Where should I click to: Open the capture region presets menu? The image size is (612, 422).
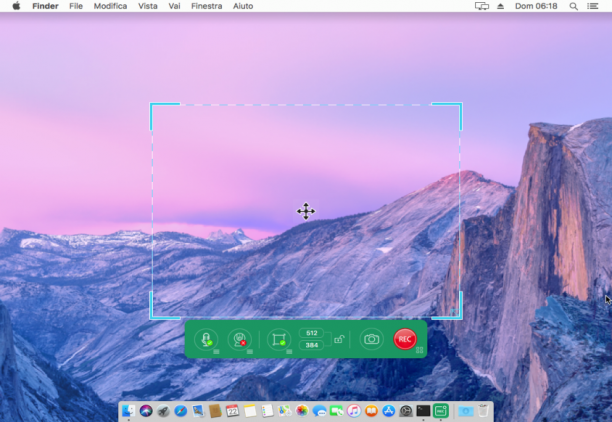point(289,352)
